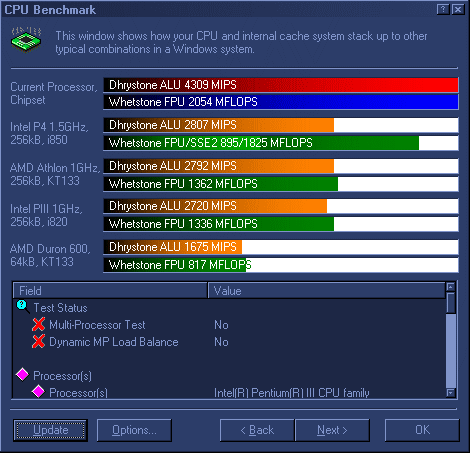Click the list scrollbar down arrow
Screen dimensions: 470x453
pyautogui.click(x=451, y=393)
